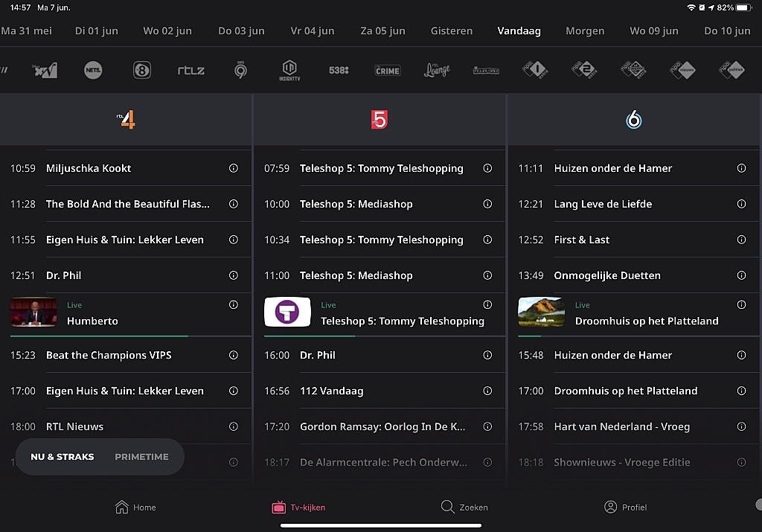The height and width of the screenshot is (532, 762).
Task: Open the Zoeken search tab
Action: 464,507
